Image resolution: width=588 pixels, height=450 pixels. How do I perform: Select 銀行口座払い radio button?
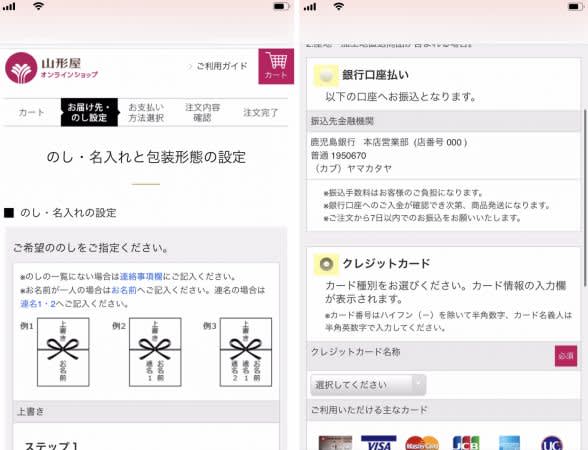click(326, 75)
